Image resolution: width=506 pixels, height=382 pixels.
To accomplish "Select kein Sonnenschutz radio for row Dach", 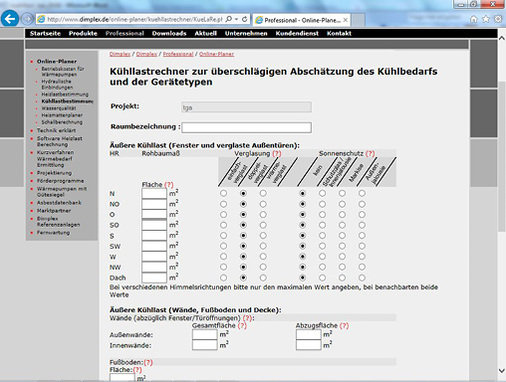I will (x=302, y=278).
